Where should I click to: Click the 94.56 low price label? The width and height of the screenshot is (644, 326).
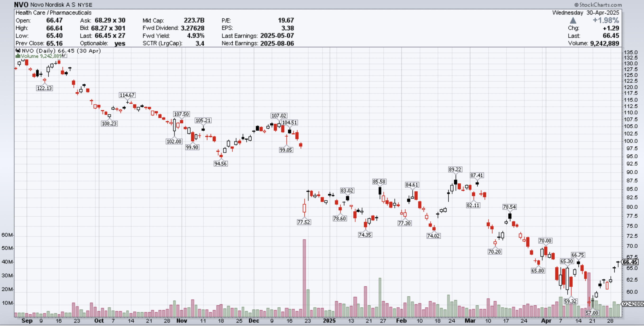coord(221,164)
